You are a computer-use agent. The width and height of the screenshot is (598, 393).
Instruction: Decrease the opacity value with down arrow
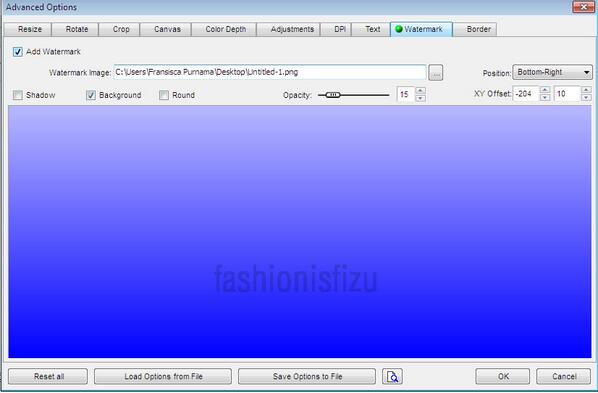click(420, 98)
